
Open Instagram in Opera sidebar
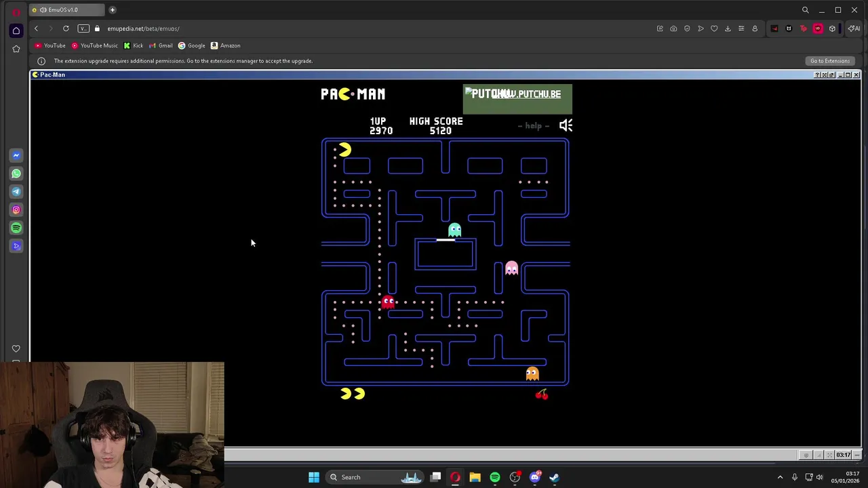[x=16, y=210]
